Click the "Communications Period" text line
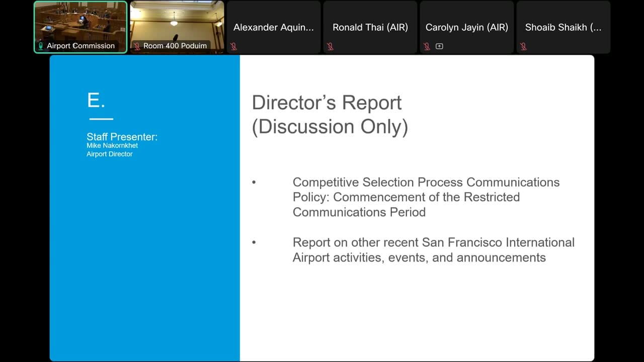 [x=359, y=212]
